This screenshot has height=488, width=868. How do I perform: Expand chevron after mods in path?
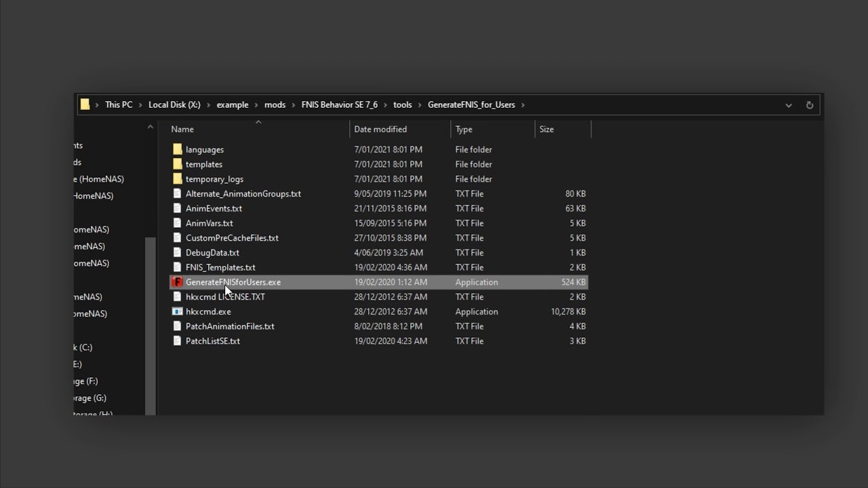[294, 105]
